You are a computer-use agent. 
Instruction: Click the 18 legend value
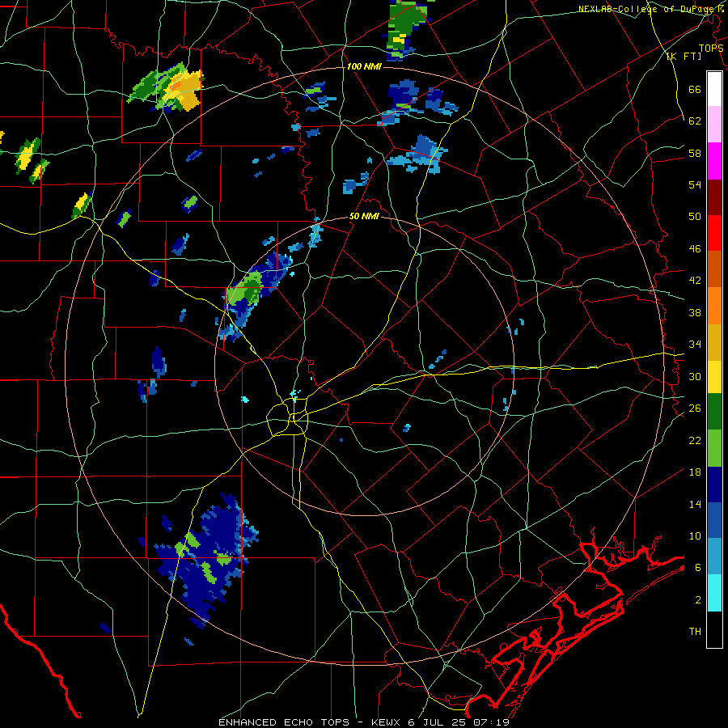pos(695,472)
